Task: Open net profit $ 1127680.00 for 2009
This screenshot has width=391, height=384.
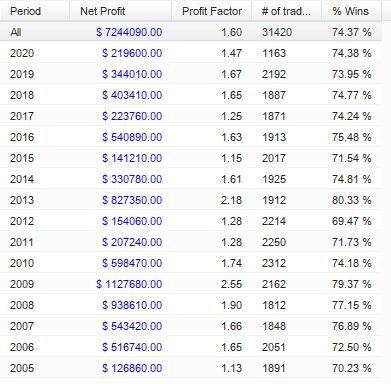Action: point(129,284)
